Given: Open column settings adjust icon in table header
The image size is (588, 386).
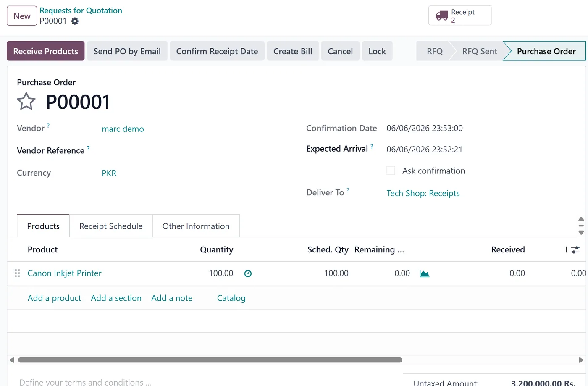Looking at the screenshot, I should 575,249.
